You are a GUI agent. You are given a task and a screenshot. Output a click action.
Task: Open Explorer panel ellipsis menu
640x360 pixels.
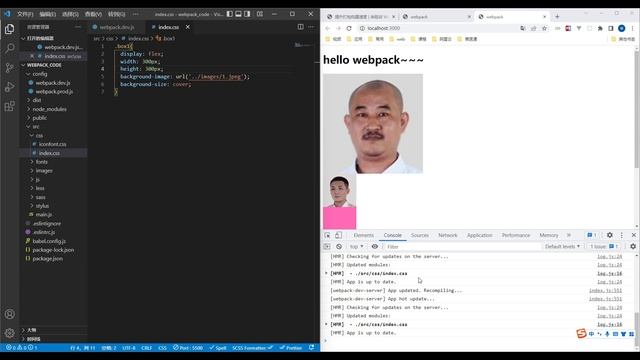[x=78, y=27]
